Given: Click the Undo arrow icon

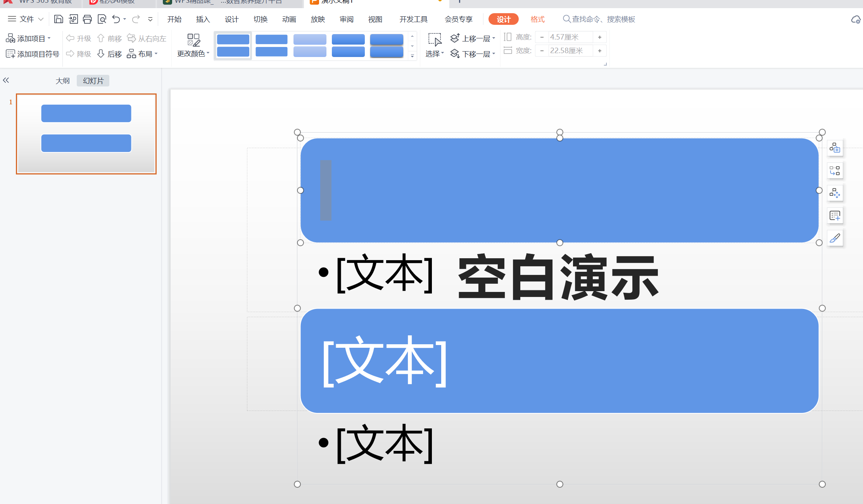Looking at the screenshot, I should (116, 19).
